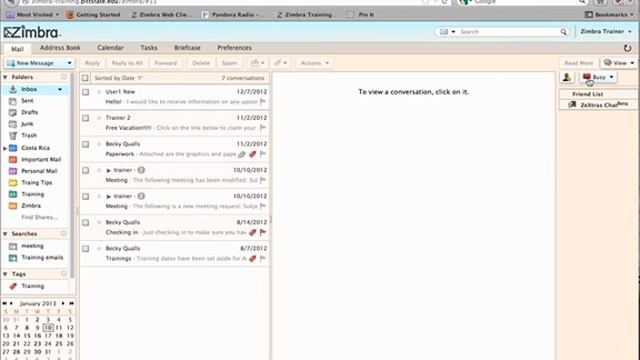
Task: Open the 'Training emails' saved search
Action: pyautogui.click(x=42, y=258)
